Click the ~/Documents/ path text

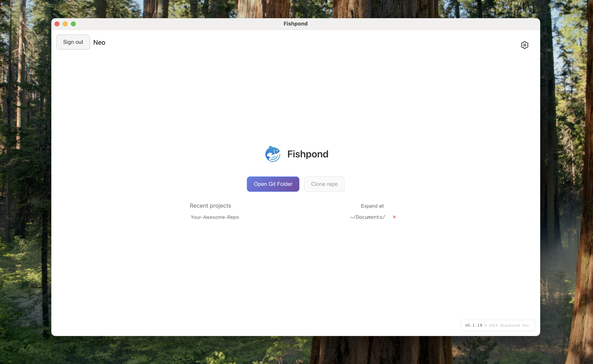pyautogui.click(x=367, y=217)
